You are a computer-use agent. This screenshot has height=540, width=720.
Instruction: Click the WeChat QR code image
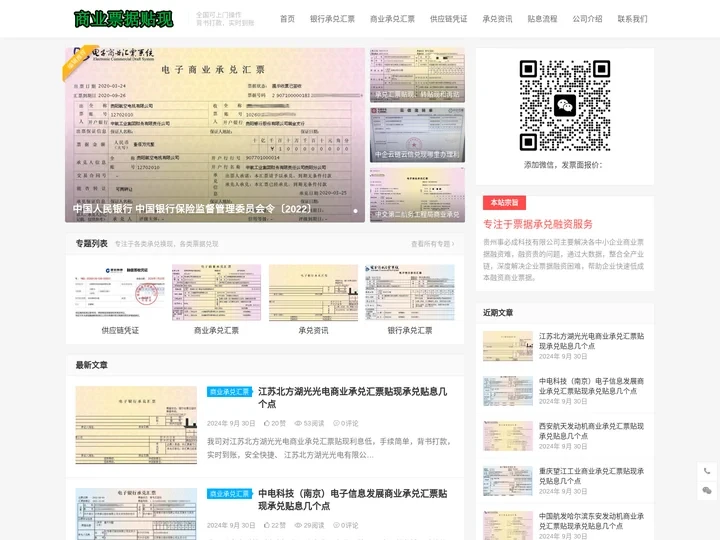point(565,106)
